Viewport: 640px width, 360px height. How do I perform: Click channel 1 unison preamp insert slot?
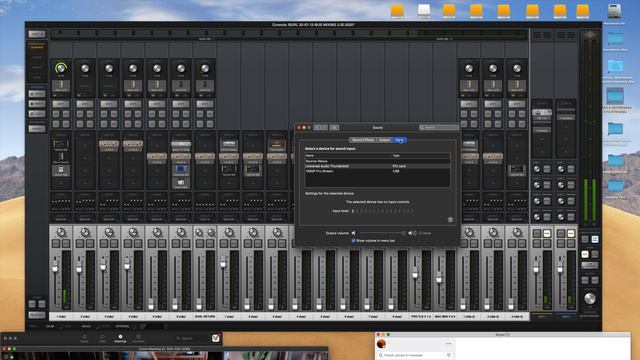61,86
